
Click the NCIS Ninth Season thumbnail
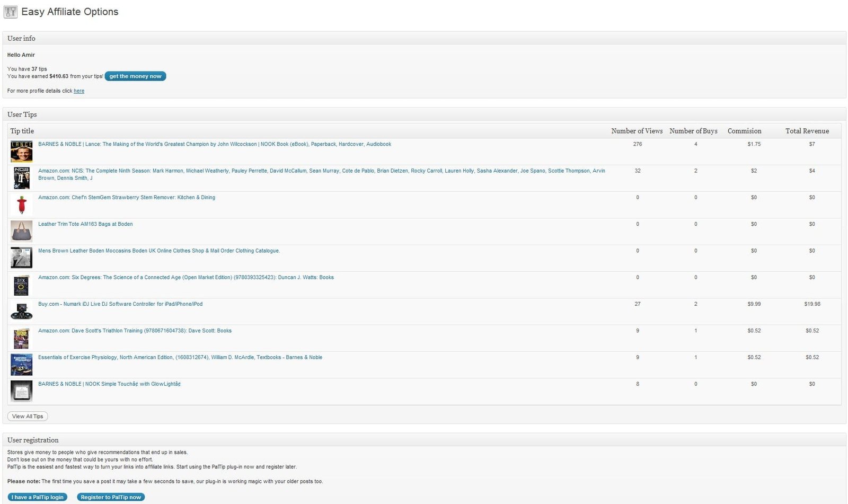(x=21, y=178)
